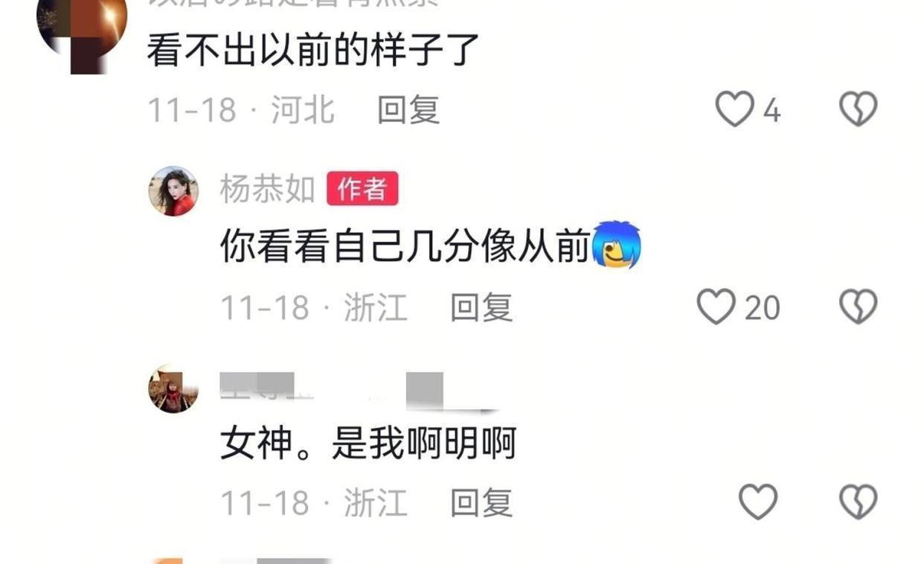Screen dimensions: 924x564
Task: Open blurred username above "女神。是我啊明啊"
Action: pos(357,390)
